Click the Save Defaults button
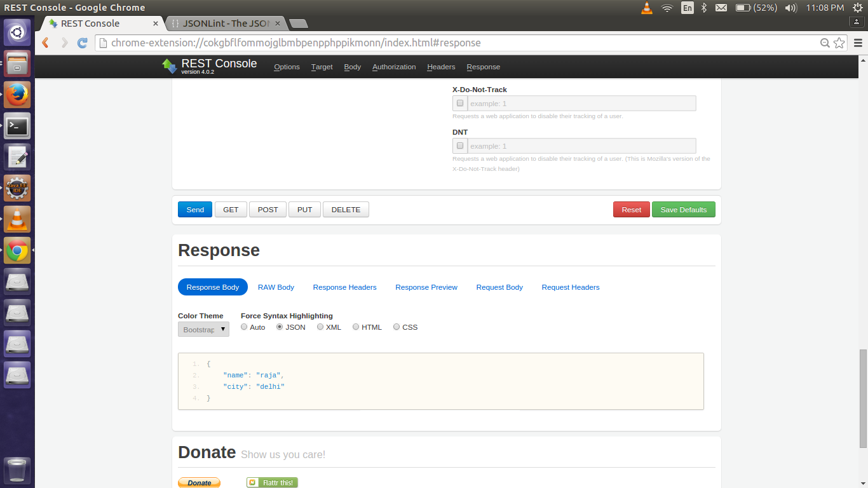868x488 pixels. tap(683, 209)
